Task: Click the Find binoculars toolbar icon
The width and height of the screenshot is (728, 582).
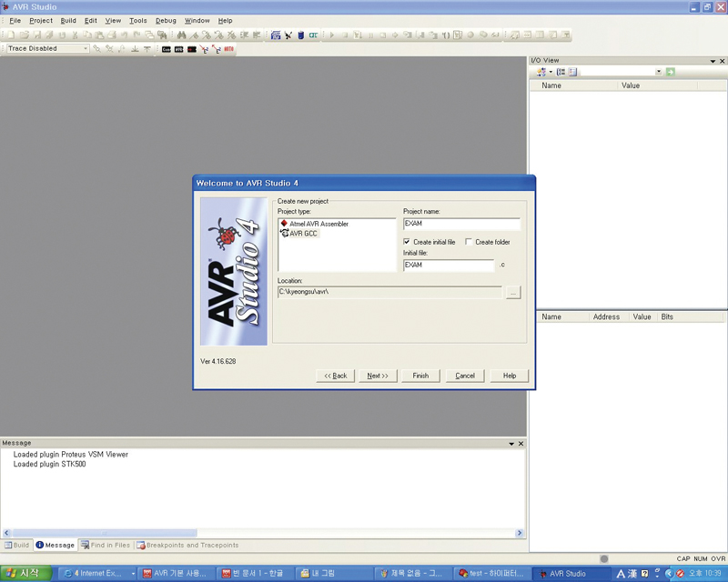Action: point(181,35)
